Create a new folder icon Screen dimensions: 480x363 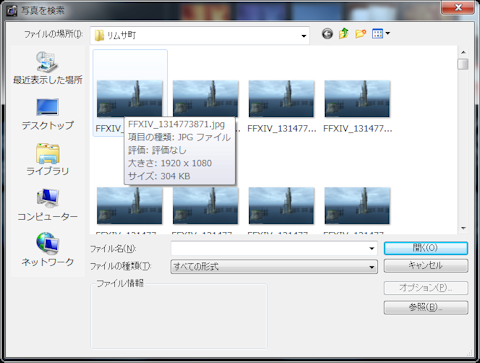[360, 34]
